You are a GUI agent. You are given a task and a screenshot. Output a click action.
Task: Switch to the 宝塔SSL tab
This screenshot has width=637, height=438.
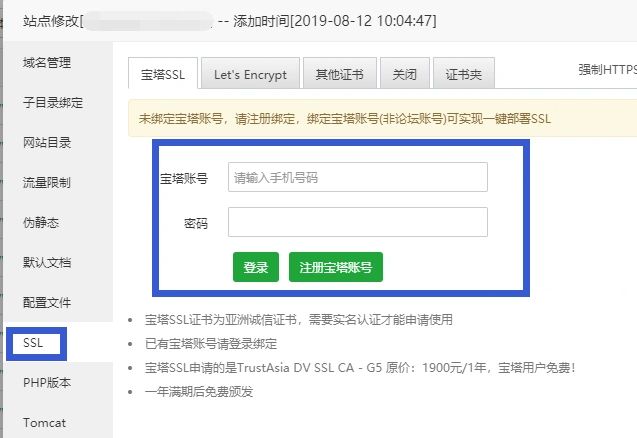coord(162,74)
